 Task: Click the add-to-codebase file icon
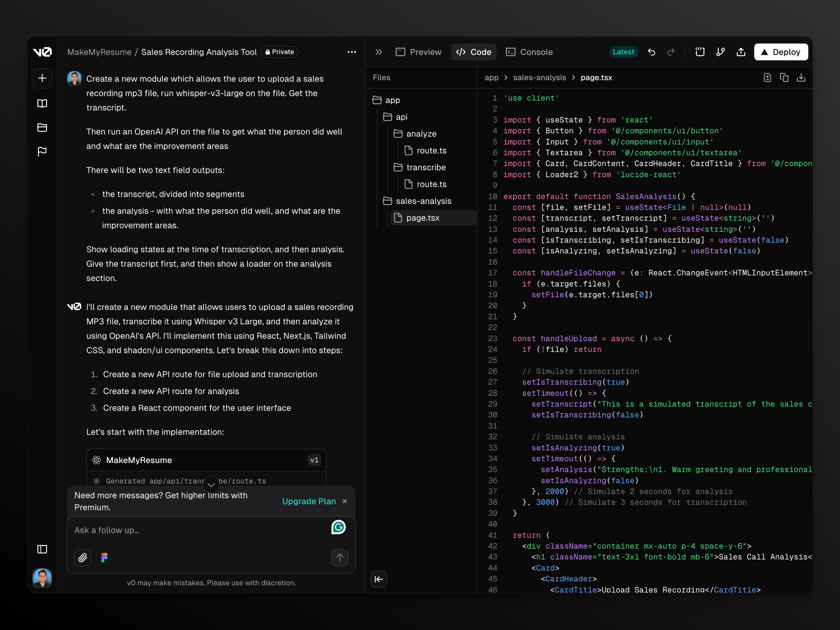coord(767,78)
